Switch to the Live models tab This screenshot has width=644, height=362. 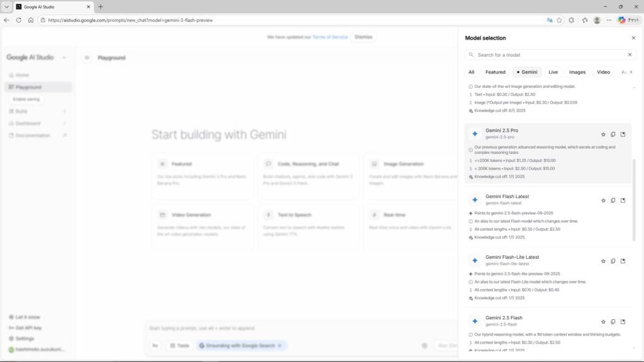pos(552,72)
